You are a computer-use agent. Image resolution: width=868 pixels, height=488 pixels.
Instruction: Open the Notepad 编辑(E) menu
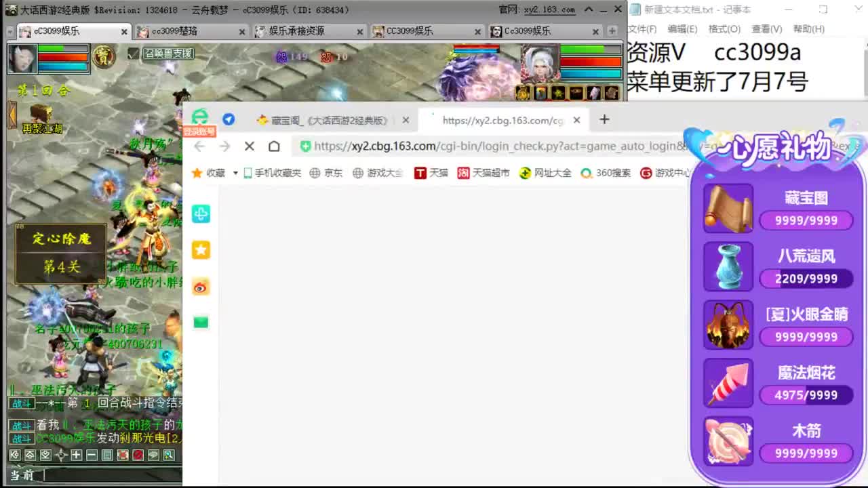[682, 29]
